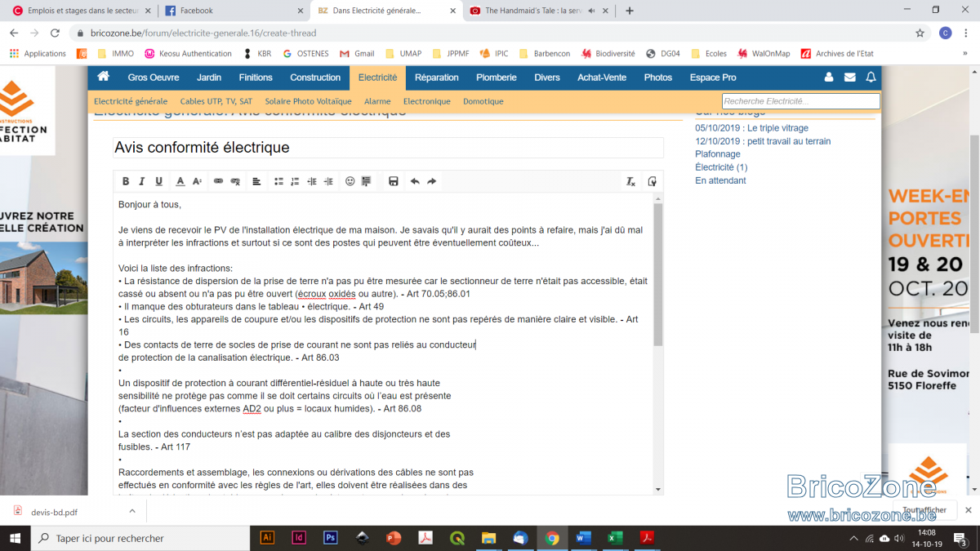Open the insert options next to smileys
Viewport: 980px width, 551px height.
pyautogui.click(x=367, y=181)
